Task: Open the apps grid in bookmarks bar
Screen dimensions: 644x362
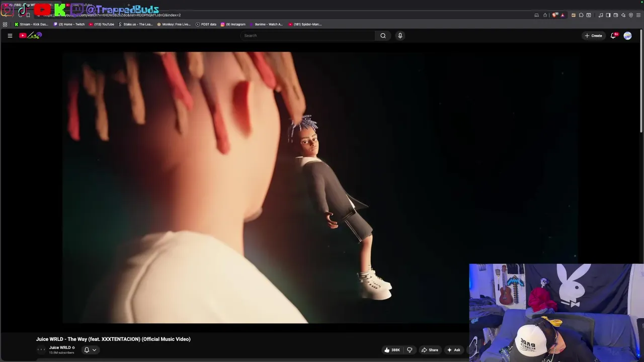Action: 5,24
